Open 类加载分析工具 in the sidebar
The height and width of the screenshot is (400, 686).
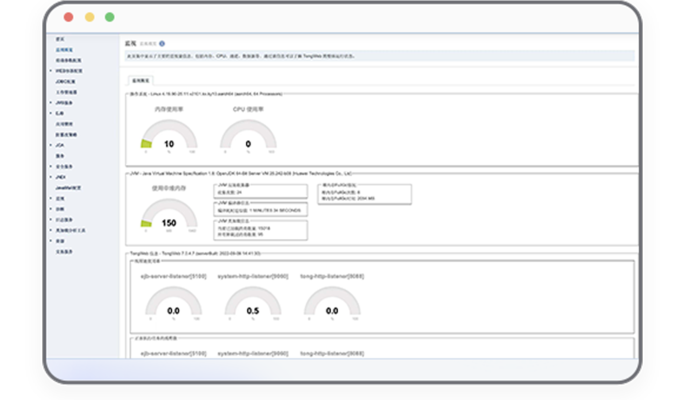coord(70,230)
